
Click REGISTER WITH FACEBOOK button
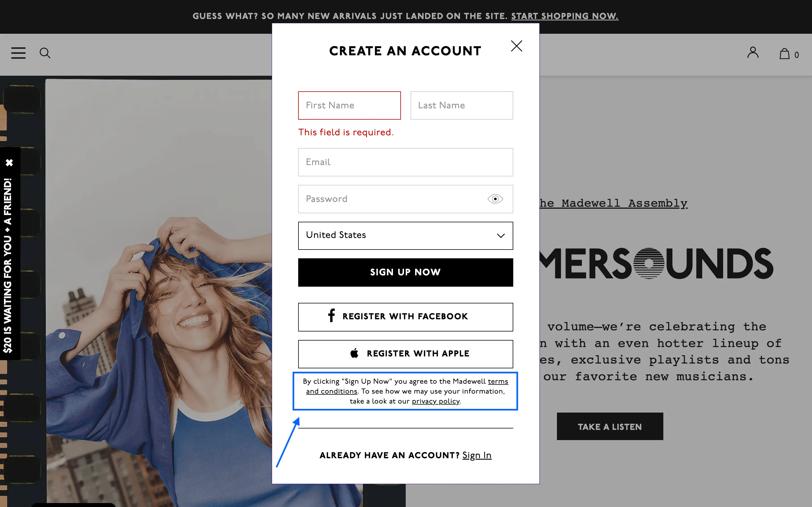pos(405,316)
